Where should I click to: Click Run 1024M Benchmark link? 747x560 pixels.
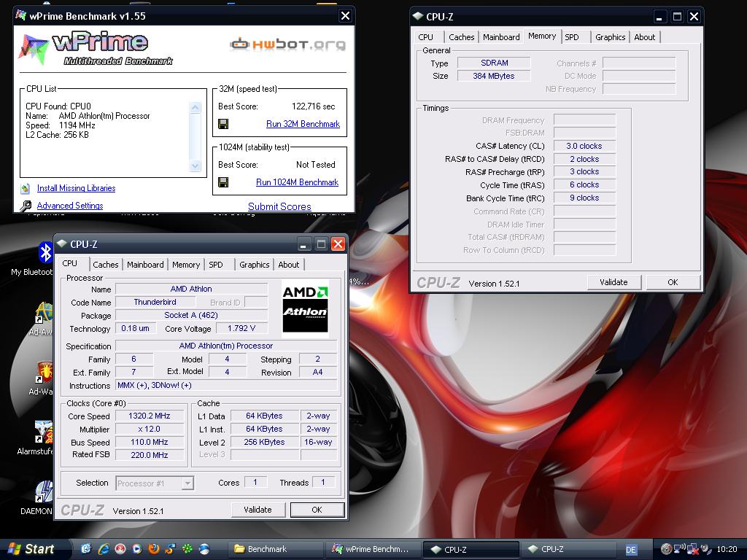click(x=298, y=182)
